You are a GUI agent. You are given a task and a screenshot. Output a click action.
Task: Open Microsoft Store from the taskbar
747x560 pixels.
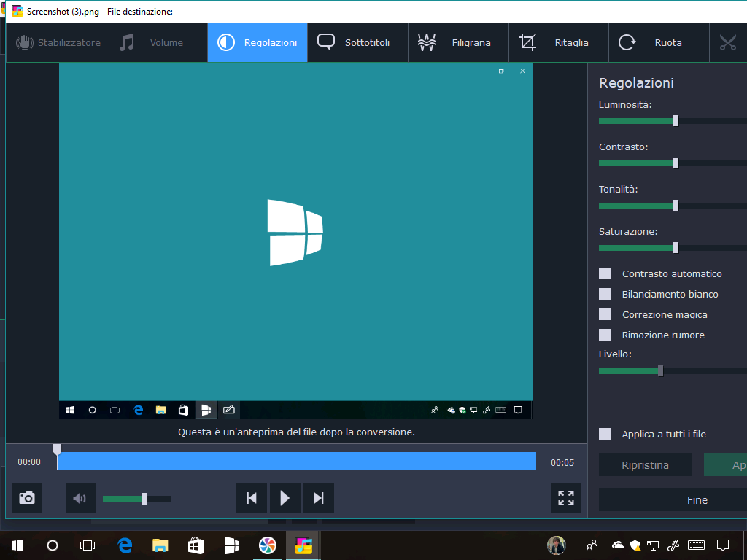(x=196, y=545)
